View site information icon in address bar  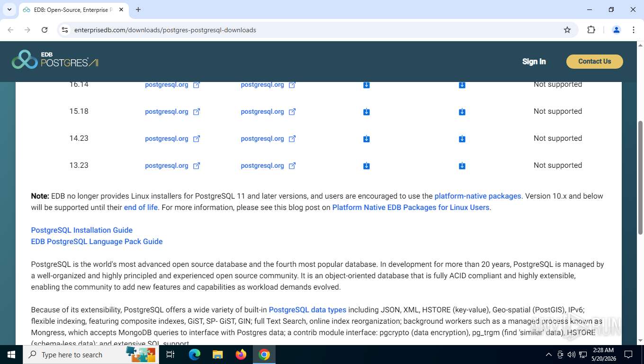(65, 30)
